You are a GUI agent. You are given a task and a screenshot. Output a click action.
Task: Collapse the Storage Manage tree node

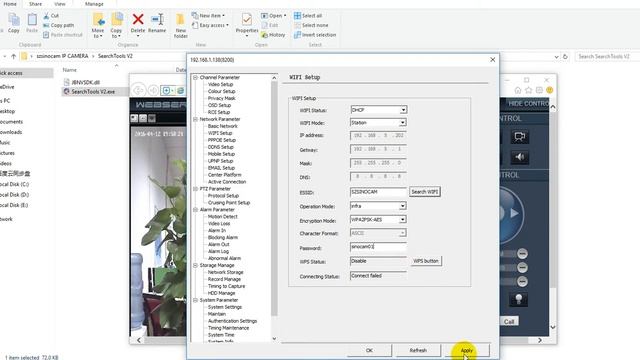[195, 265]
